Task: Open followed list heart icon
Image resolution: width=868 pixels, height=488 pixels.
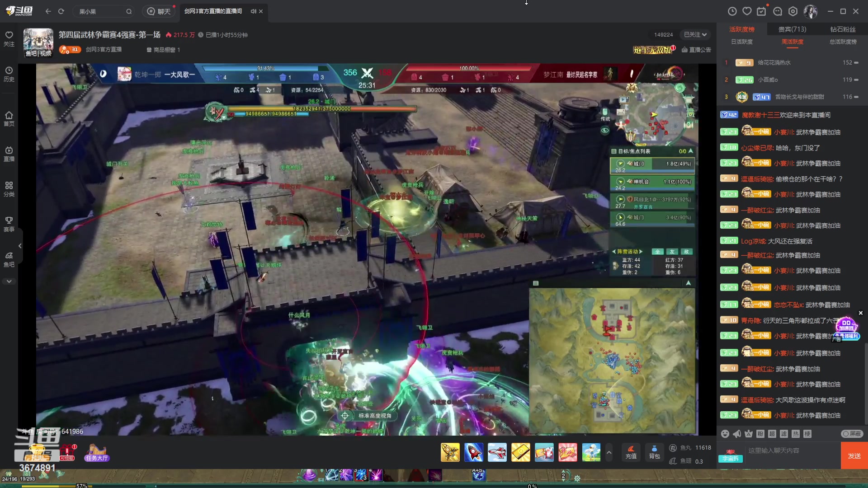Action: click(x=747, y=11)
